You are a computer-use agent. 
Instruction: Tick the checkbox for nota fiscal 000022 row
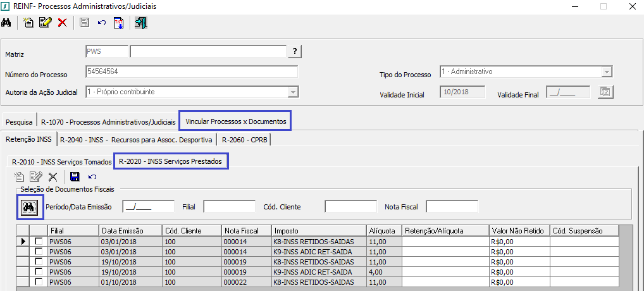click(39, 282)
